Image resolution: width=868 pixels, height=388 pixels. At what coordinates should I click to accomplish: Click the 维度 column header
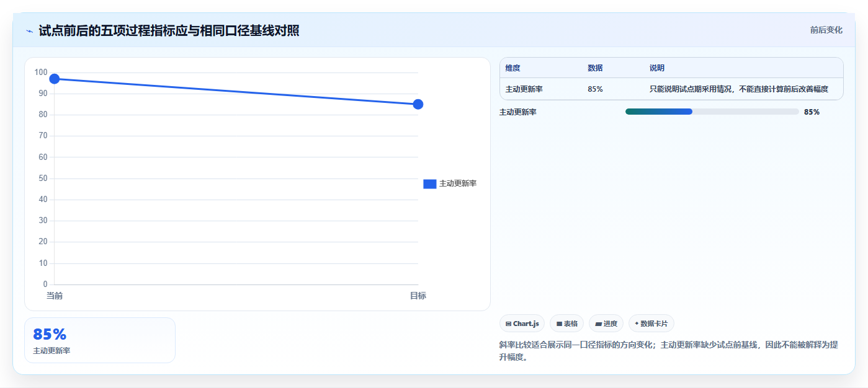coord(513,68)
